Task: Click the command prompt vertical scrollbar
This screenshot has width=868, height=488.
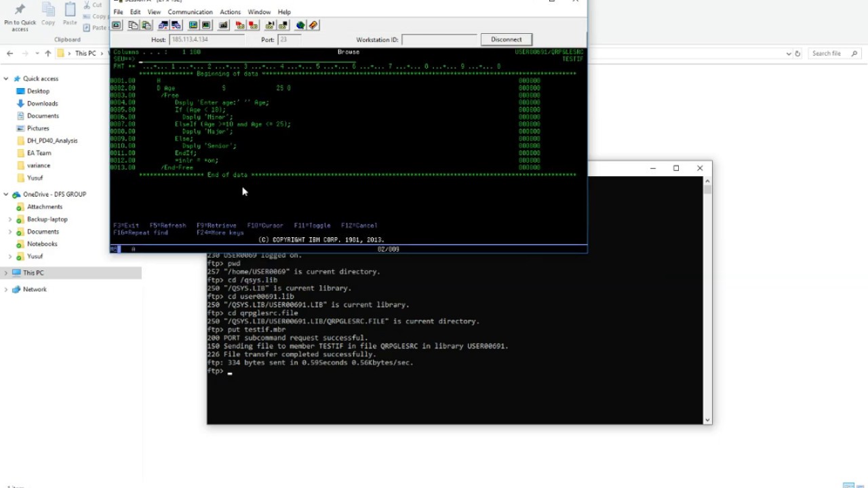Action: pos(707,300)
